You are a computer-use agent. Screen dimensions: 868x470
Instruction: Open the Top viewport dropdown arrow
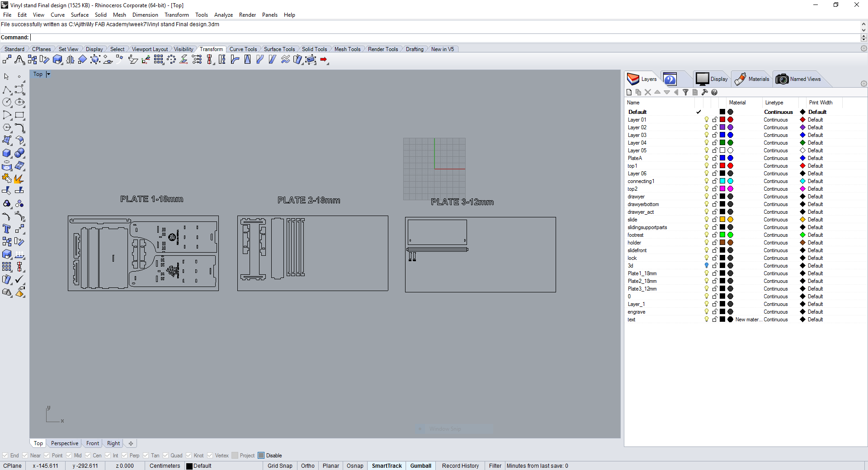[48, 74]
